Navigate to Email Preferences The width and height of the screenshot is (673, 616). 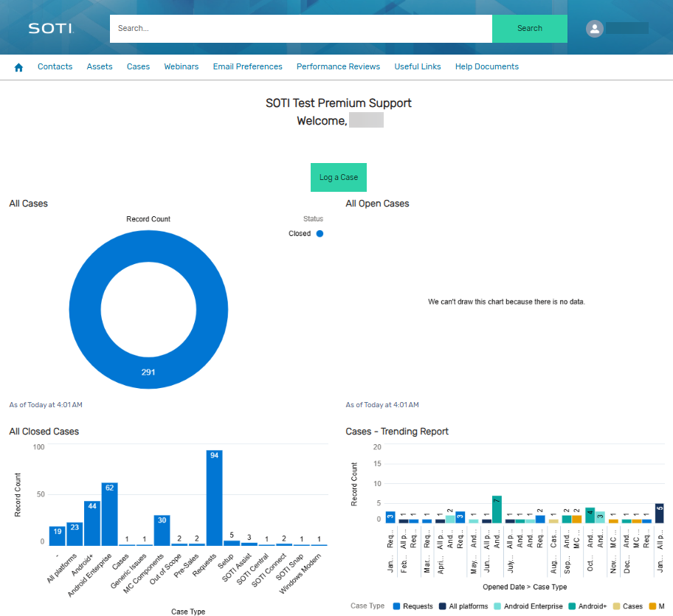click(247, 66)
